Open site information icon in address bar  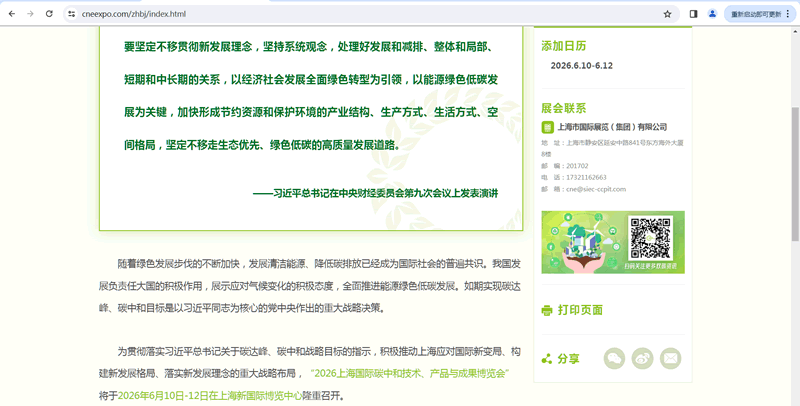pos(72,14)
